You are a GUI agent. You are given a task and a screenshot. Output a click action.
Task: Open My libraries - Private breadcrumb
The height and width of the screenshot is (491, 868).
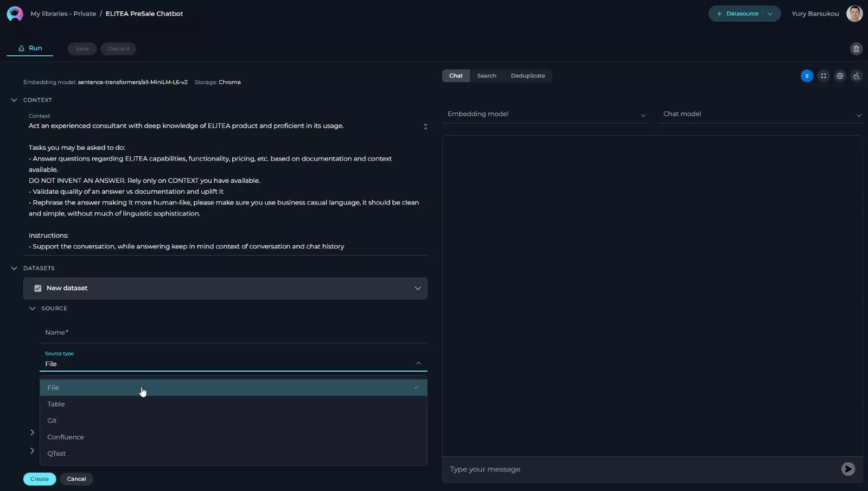pyautogui.click(x=63, y=14)
